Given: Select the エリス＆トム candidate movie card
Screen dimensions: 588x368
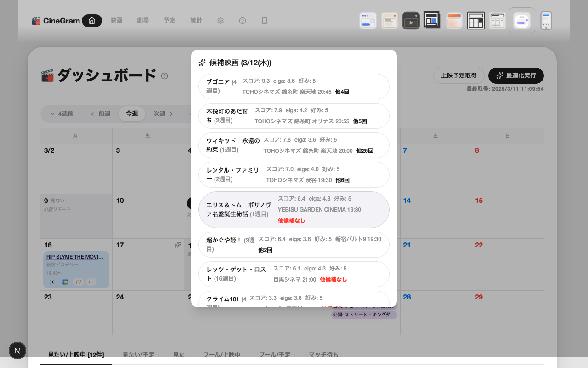Looking at the screenshot, I should coord(294,209).
